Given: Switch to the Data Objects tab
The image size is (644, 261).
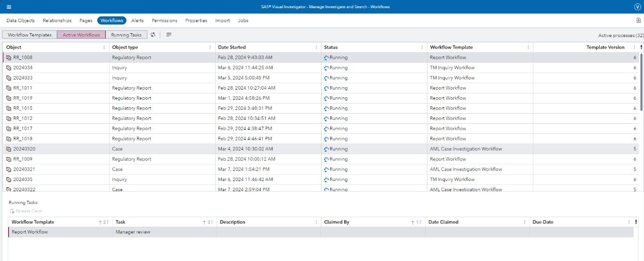Looking at the screenshot, I should [x=21, y=21].
